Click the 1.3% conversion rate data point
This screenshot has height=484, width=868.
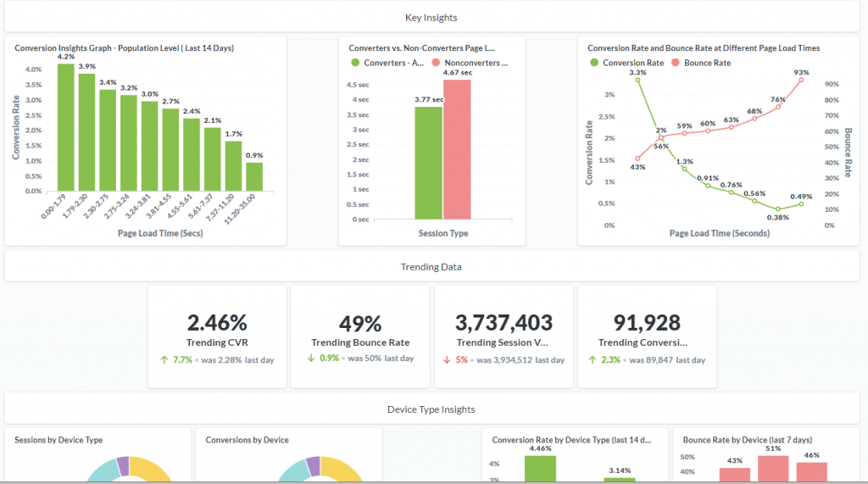pos(685,169)
